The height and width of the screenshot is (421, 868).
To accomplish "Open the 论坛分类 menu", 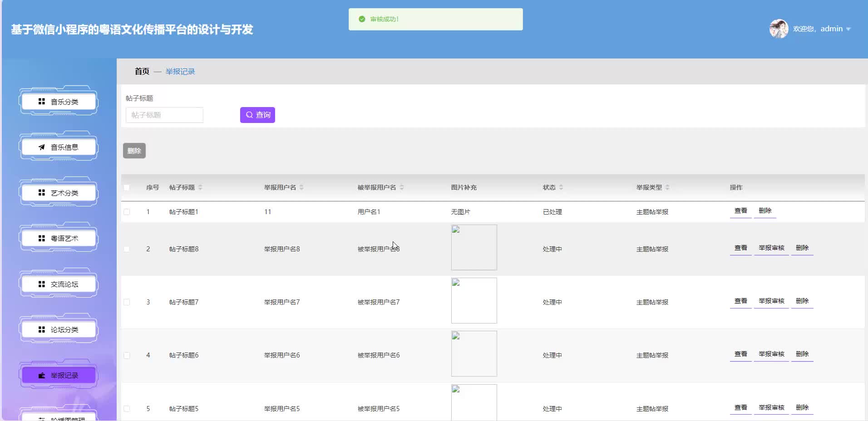I will 59,329.
